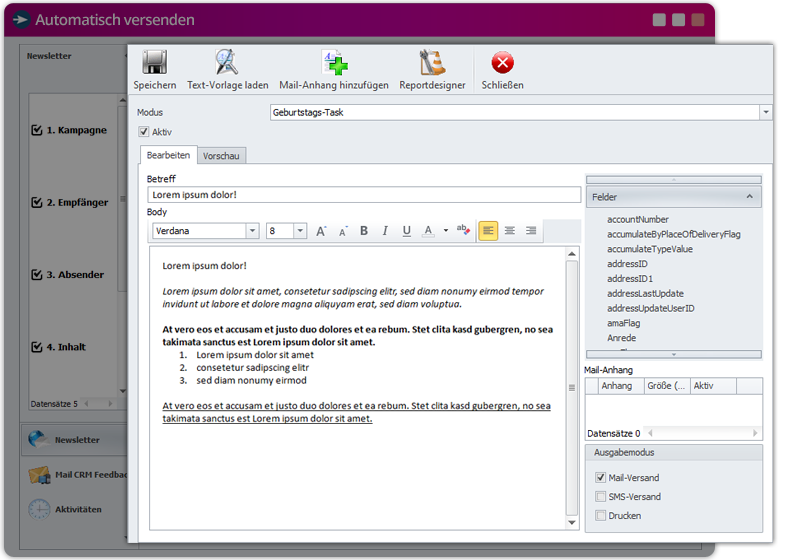Screen dimensions: 800x560
Task: Open the font size 8 dropdown
Action: pos(300,231)
